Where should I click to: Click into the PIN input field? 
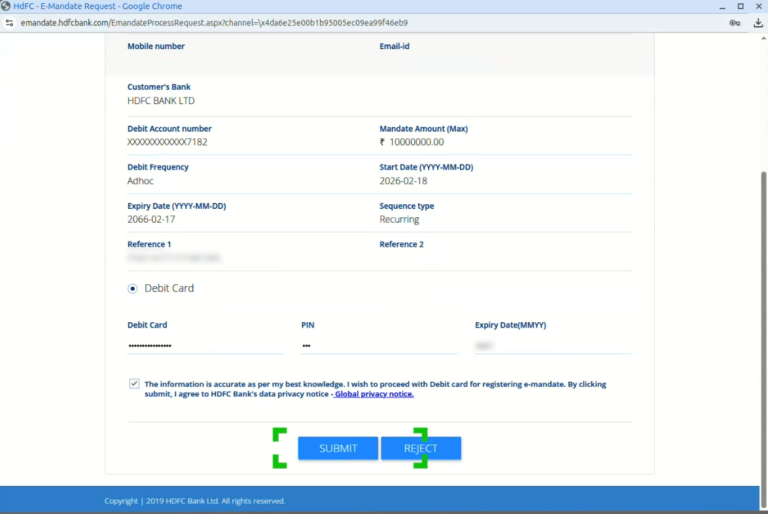pos(378,345)
